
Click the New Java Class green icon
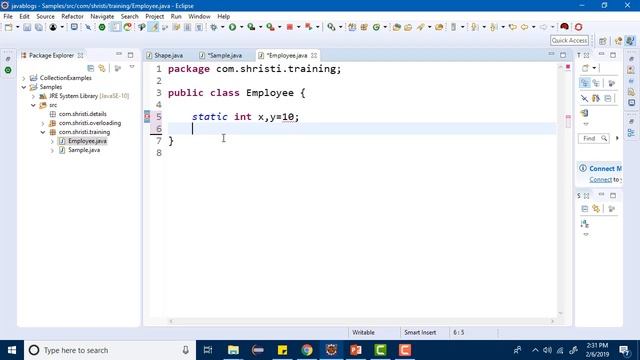tap(376, 27)
